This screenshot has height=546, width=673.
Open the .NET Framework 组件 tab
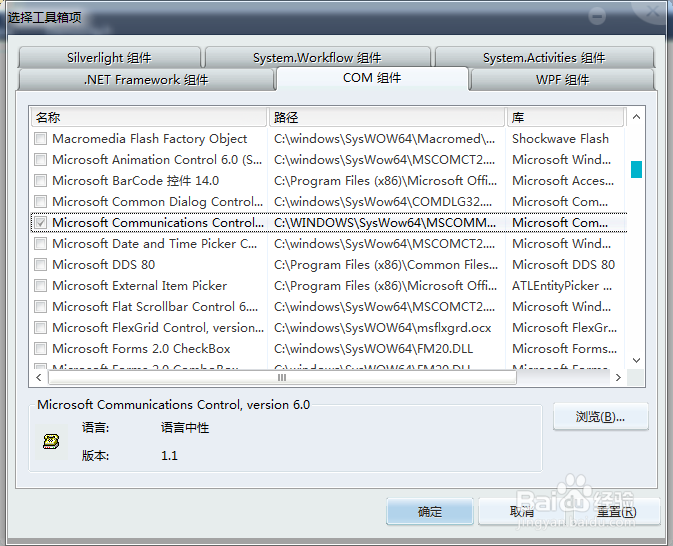(x=146, y=80)
